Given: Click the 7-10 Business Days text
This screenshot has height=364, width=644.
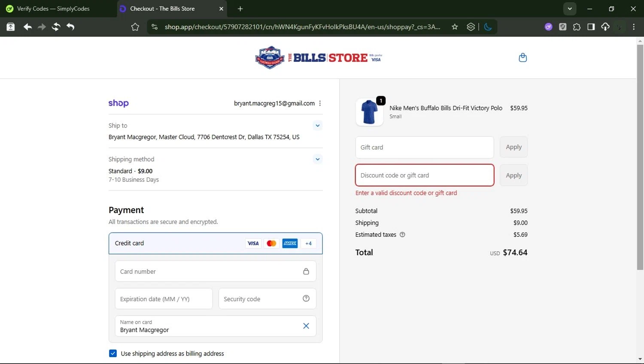Looking at the screenshot, I should [x=134, y=180].
